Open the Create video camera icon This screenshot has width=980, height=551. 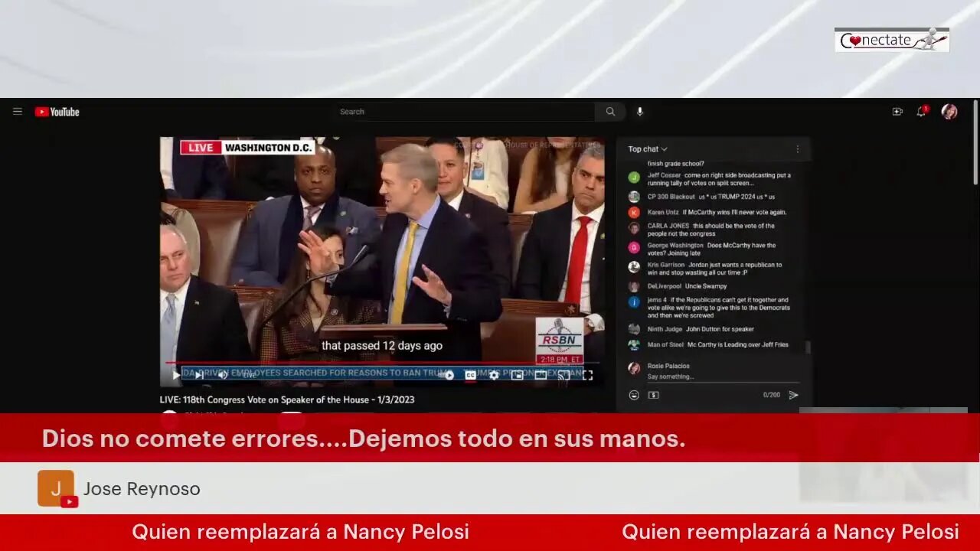pos(897,112)
